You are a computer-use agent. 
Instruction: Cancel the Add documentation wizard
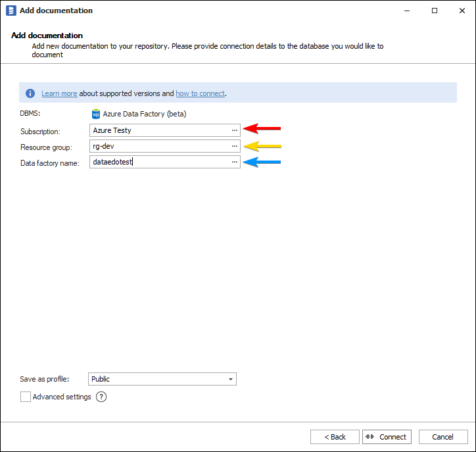442,437
